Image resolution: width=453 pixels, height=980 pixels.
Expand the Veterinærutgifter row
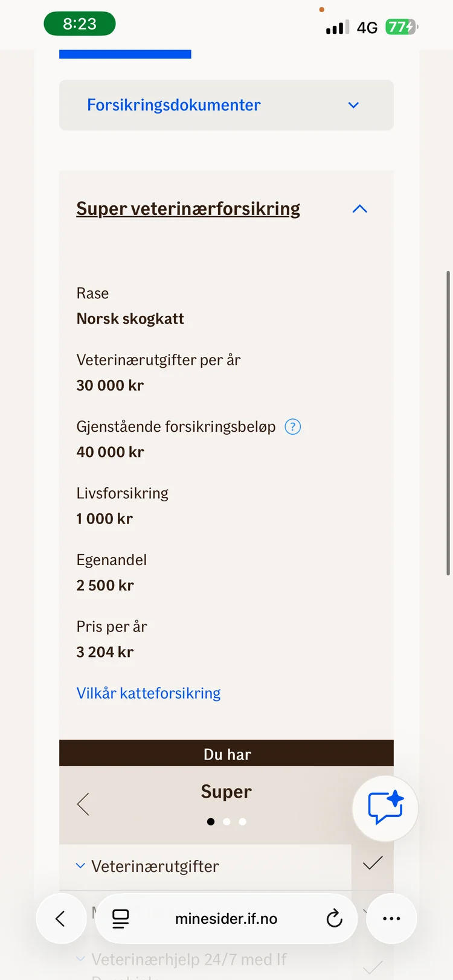205,866
